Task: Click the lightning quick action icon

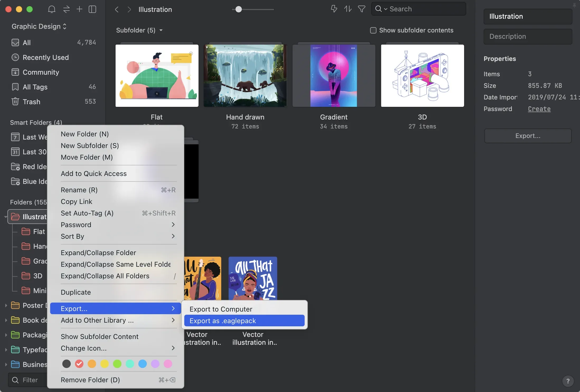Action: (334, 9)
